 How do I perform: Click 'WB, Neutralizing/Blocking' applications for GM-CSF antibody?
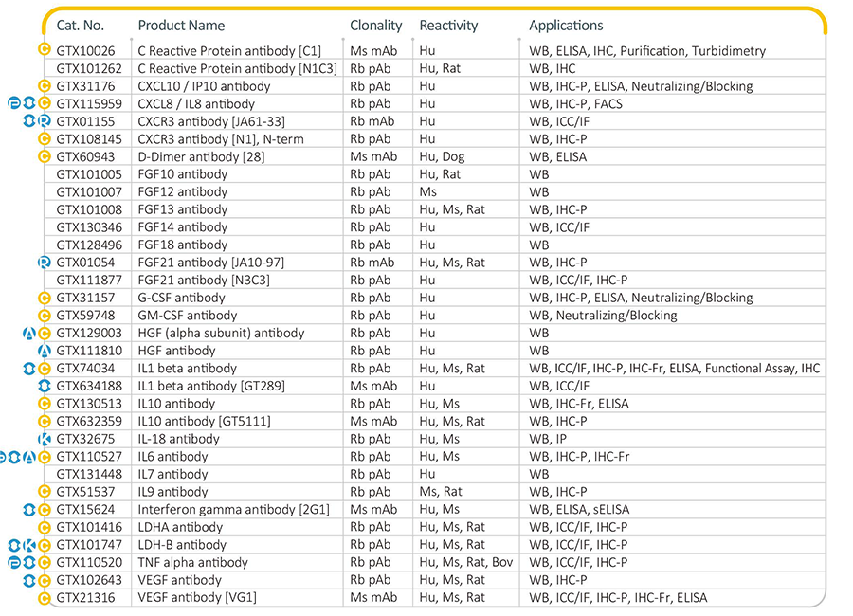coord(604,315)
